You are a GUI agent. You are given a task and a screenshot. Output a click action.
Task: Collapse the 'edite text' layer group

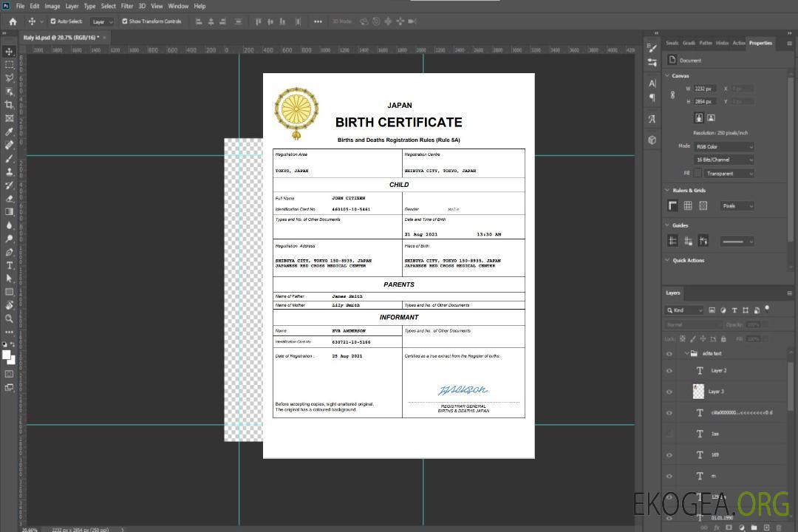(685, 354)
